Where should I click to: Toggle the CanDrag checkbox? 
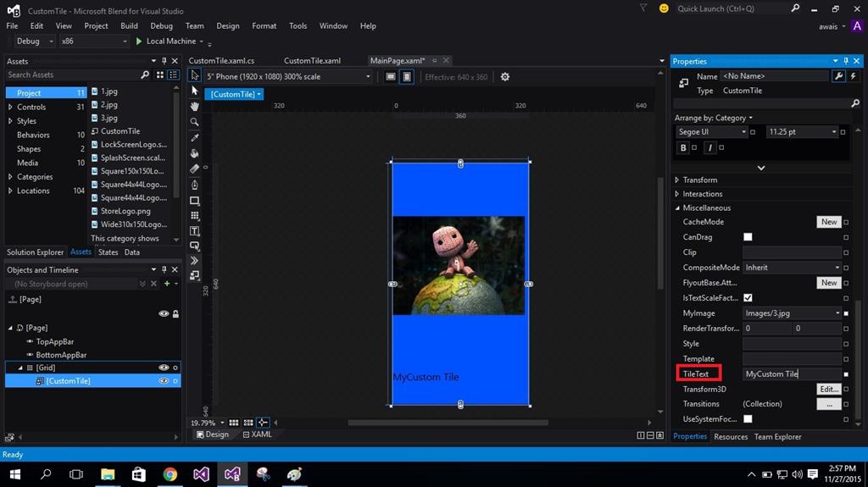click(748, 237)
